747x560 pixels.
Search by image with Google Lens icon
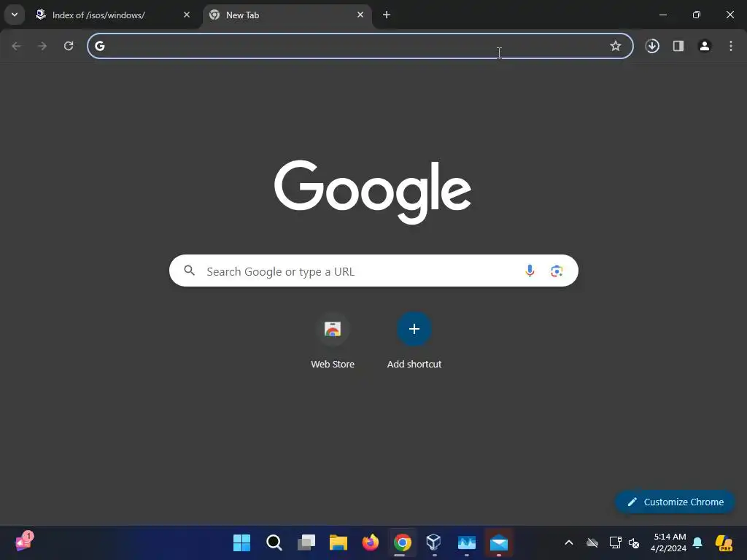[557, 271]
